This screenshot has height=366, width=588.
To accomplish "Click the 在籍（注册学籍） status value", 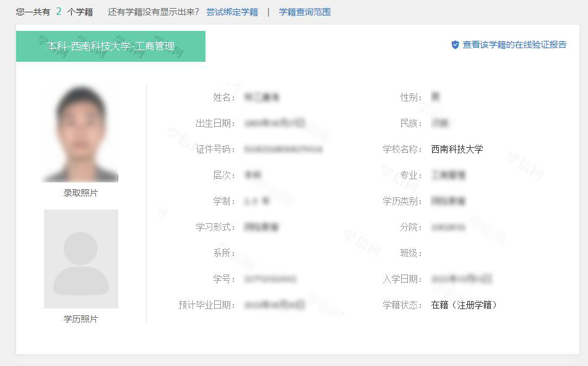I will pyautogui.click(x=464, y=305).
